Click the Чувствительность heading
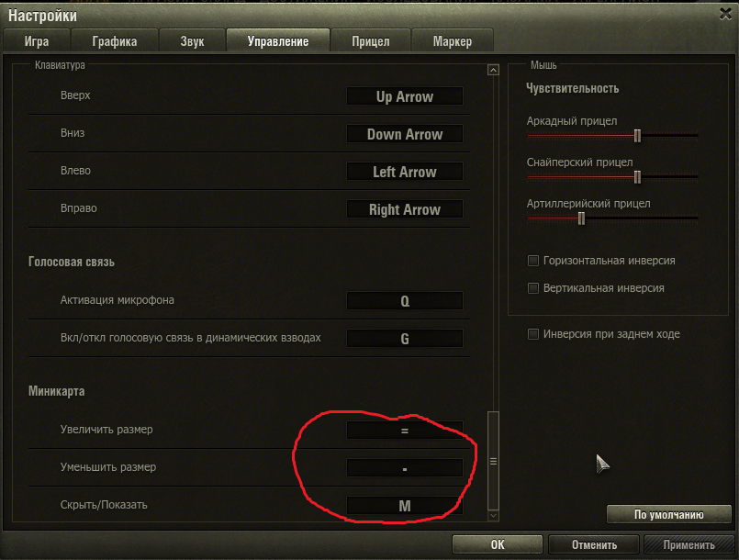Screen dimensions: 739x560 (x=572, y=88)
